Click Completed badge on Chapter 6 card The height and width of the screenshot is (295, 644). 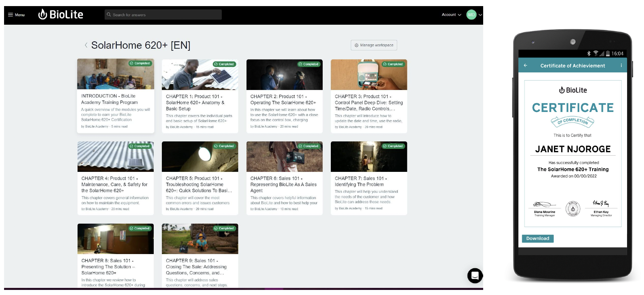coord(309,146)
